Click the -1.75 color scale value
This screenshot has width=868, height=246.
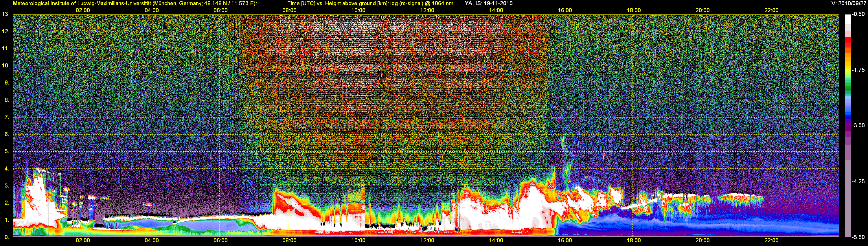(x=858, y=70)
